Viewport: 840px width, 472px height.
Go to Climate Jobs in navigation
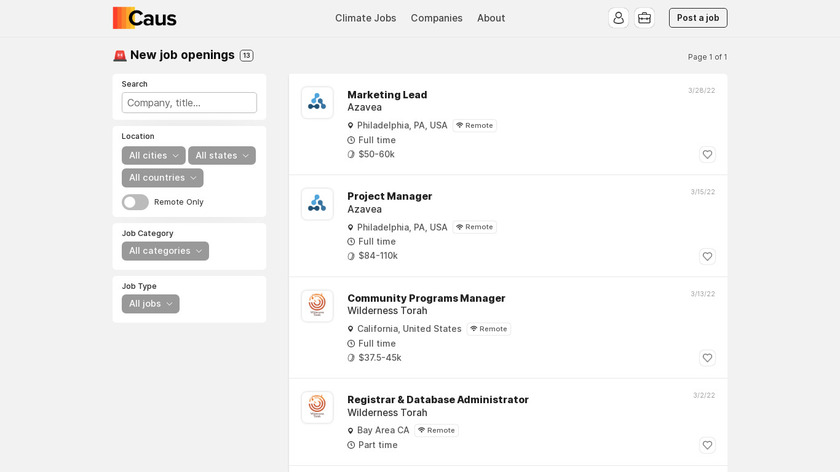tap(365, 18)
